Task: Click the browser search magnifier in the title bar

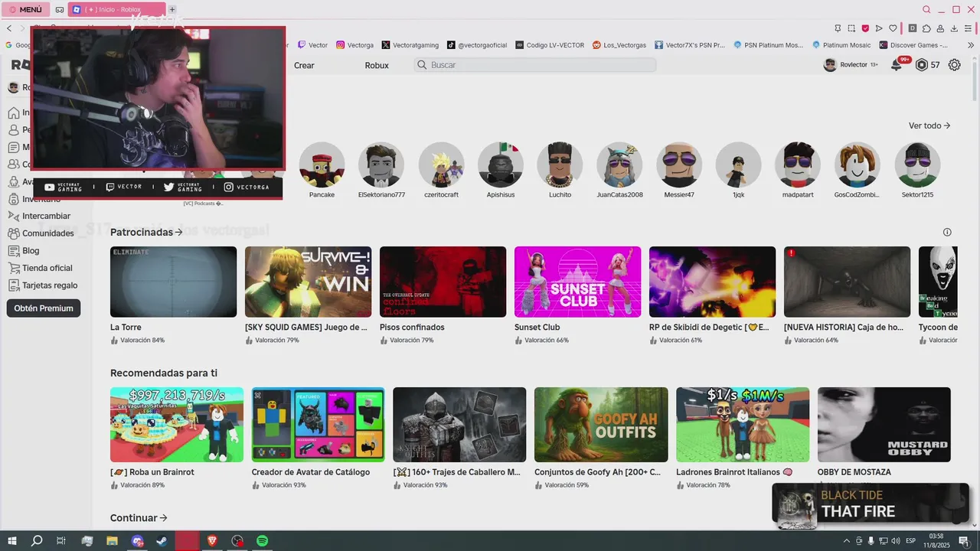Action: (926, 10)
